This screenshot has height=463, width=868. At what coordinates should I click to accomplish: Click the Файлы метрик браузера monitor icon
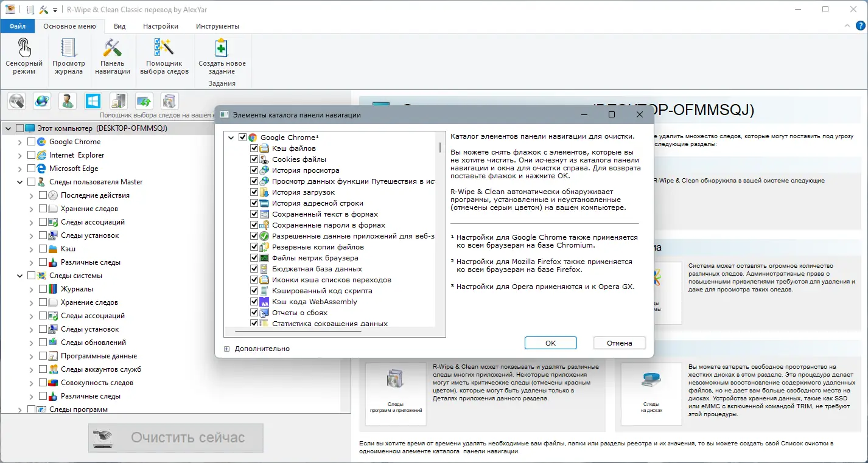pos(264,258)
